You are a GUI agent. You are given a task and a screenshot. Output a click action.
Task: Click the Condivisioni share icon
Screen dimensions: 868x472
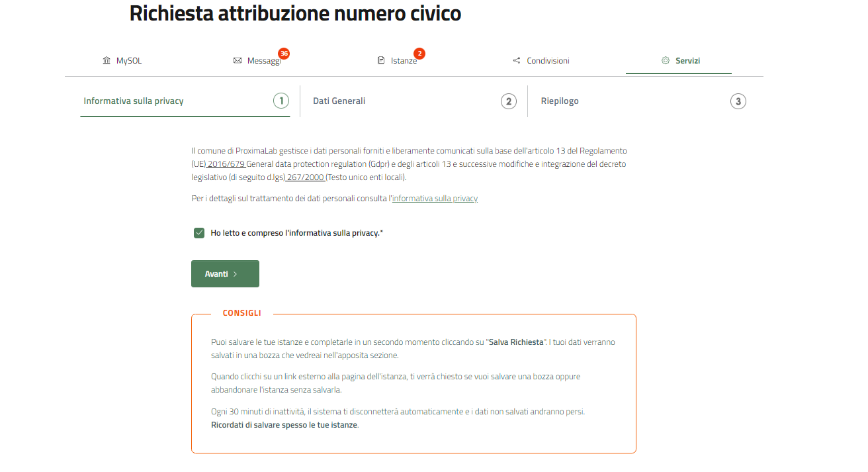[x=517, y=61]
